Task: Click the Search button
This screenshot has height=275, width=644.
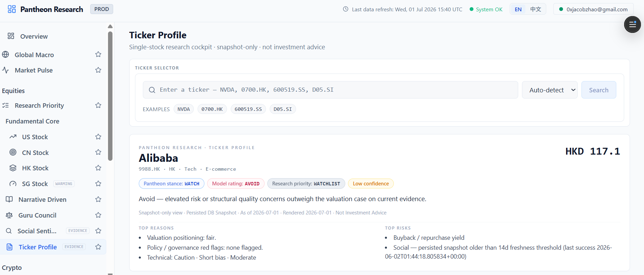Action: pyautogui.click(x=599, y=90)
